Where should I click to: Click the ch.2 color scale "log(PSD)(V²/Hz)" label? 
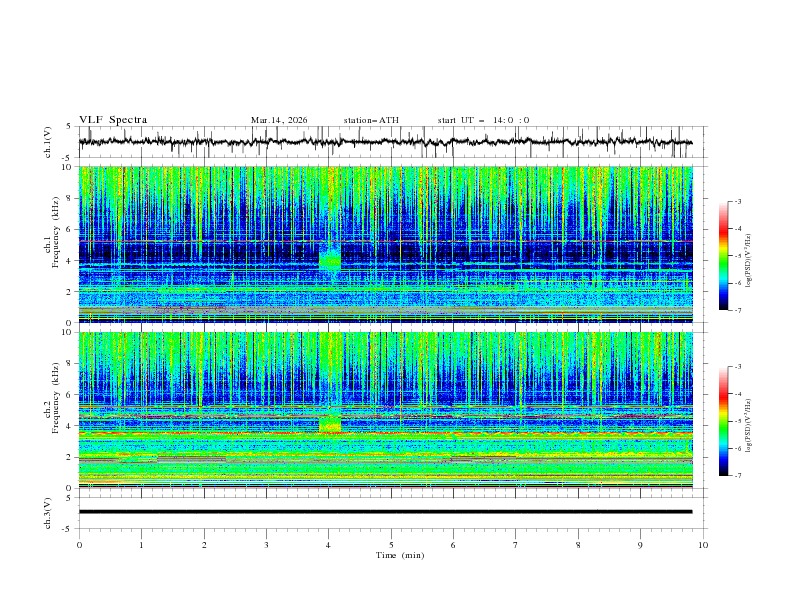pyautogui.click(x=749, y=426)
